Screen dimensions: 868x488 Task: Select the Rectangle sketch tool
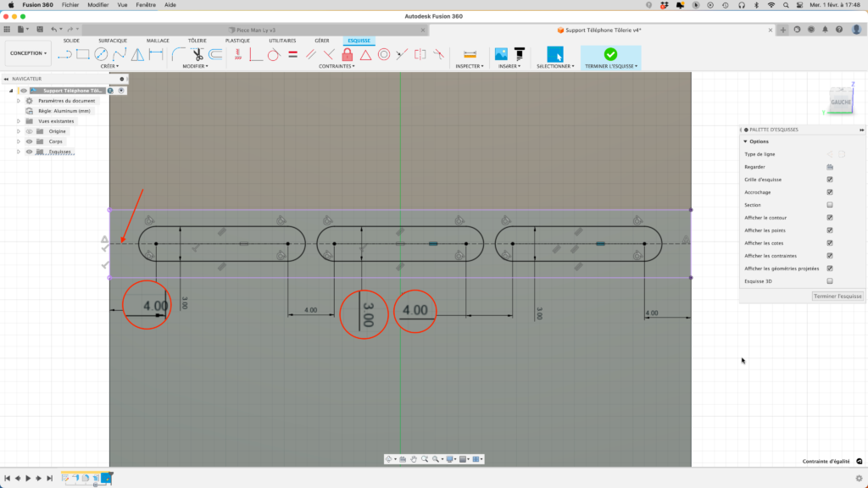coord(82,54)
